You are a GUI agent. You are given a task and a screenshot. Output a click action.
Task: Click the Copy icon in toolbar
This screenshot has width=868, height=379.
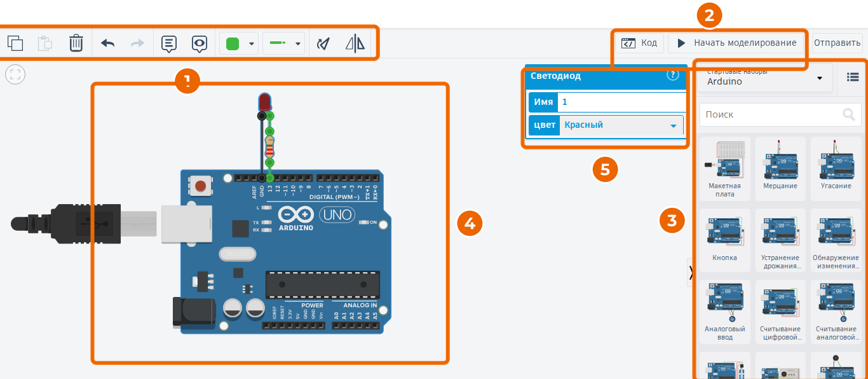pyautogui.click(x=15, y=43)
